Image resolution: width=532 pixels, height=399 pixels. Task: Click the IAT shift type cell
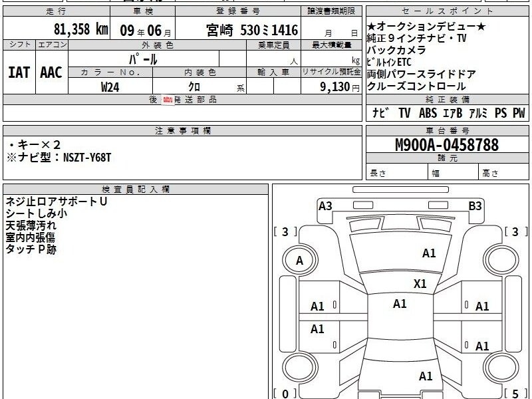[x=19, y=72]
